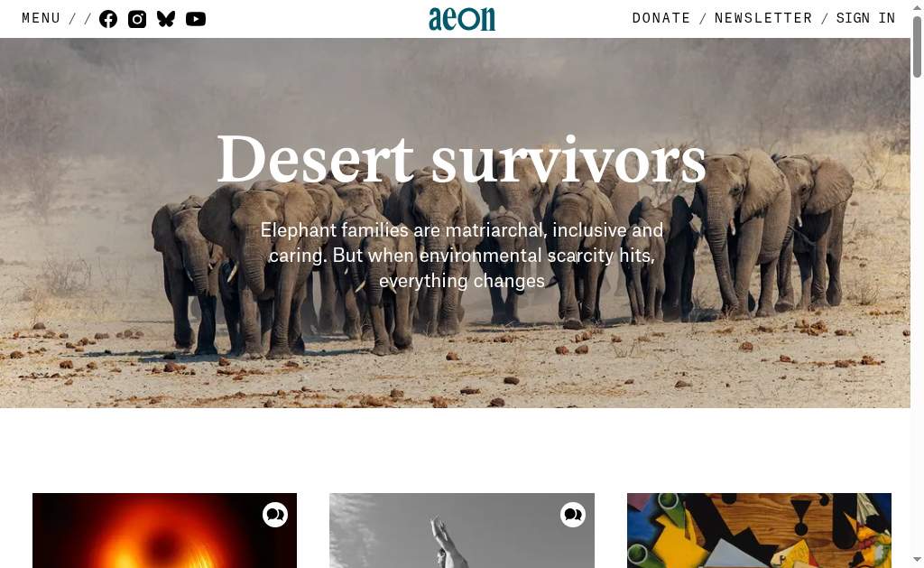Open the Desert survivors headline
The width and height of the screenshot is (924, 568).
[461, 159]
